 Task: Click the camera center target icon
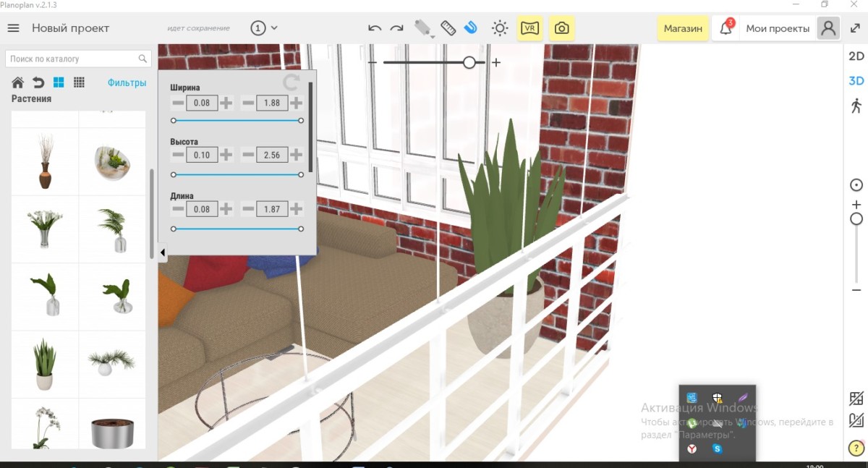(856, 185)
